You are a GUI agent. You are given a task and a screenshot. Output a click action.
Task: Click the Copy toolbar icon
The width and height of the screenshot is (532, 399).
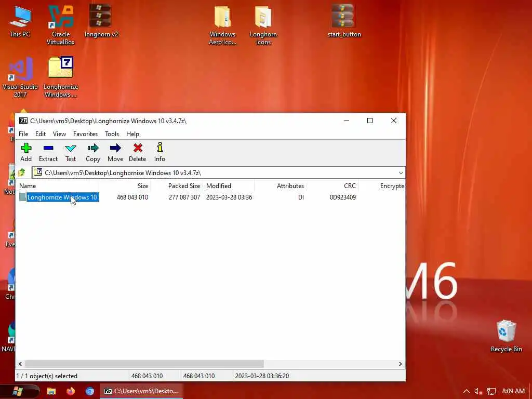coord(93,152)
